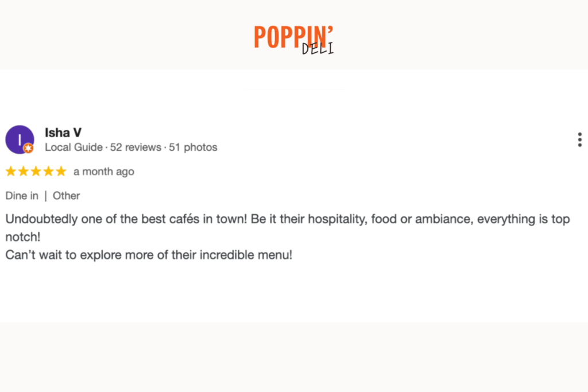Click the word 'notch!' in the review
This screenshot has height=392, width=588.
coord(23,237)
